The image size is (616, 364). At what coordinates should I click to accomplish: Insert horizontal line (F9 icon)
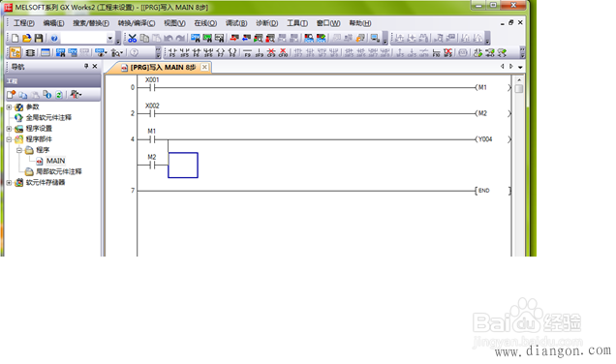pyautogui.click(x=247, y=52)
